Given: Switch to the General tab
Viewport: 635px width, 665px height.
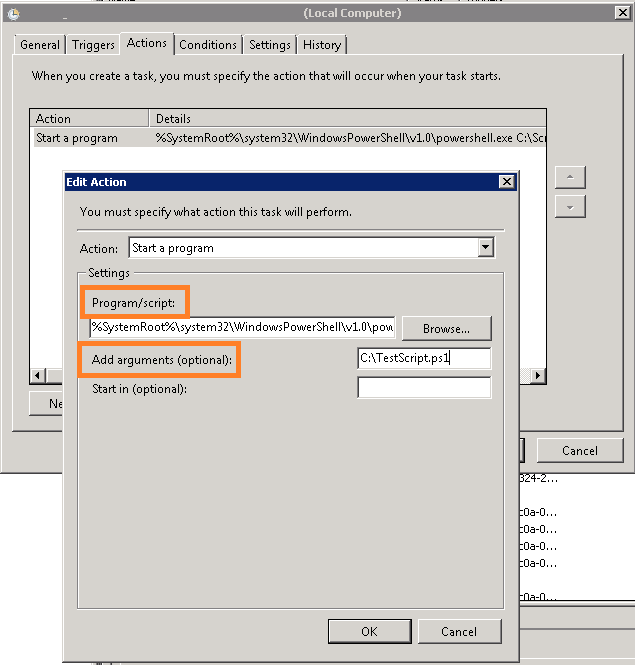Looking at the screenshot, I should point(40,45).
